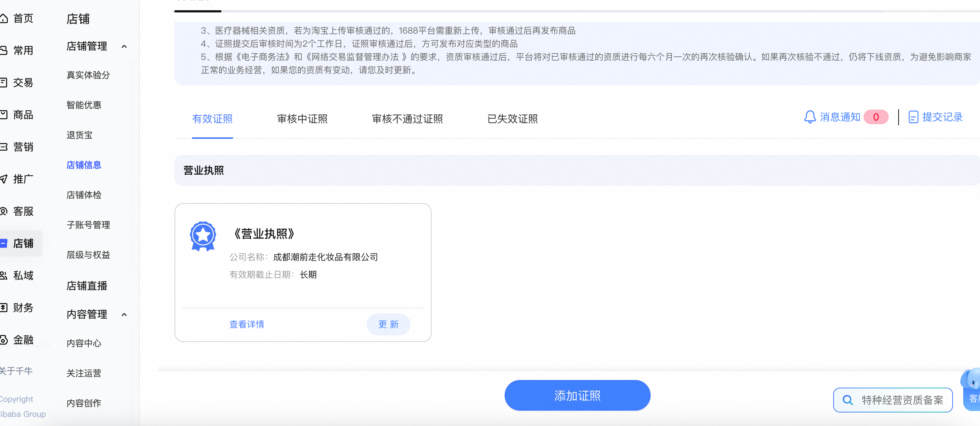Screen dimensions: 980x426
Task: Open 内容中心 menu item
Action: click(x=84, y=343)
